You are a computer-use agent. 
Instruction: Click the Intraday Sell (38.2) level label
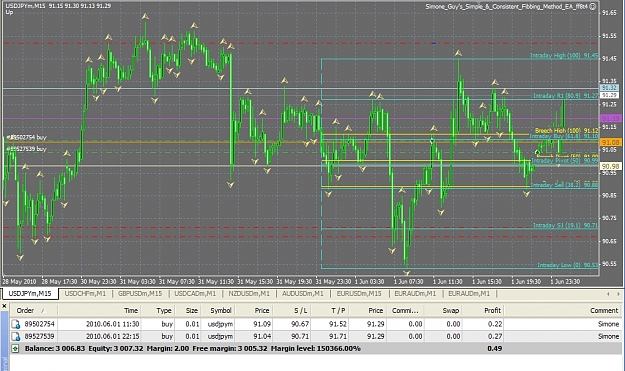pyautogui.click(x=564, y=185)
